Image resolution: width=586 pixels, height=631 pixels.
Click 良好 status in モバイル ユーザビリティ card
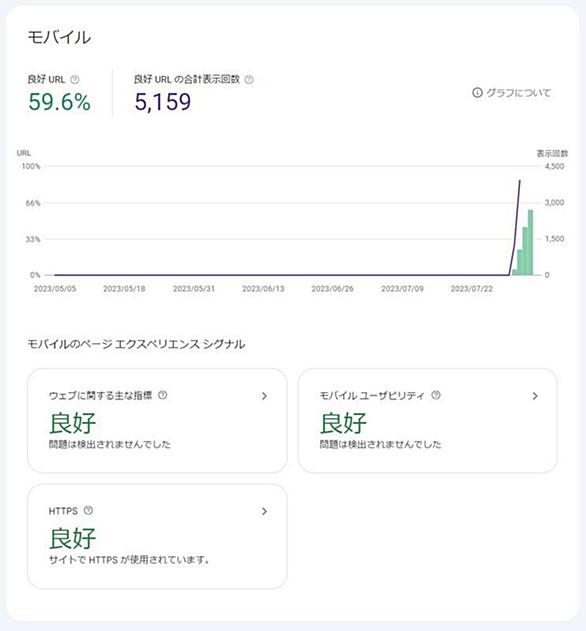(x=343, y=423)
